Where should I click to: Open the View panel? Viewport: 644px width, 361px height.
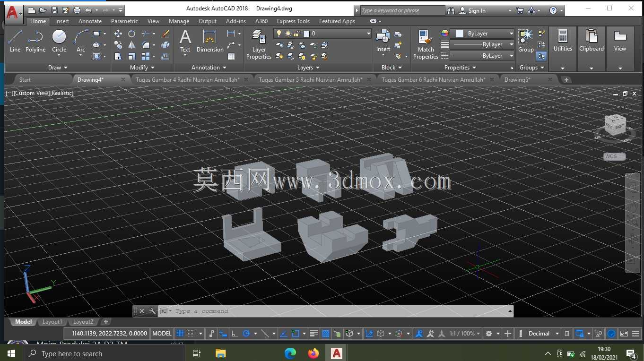click(x=620, y=48)
